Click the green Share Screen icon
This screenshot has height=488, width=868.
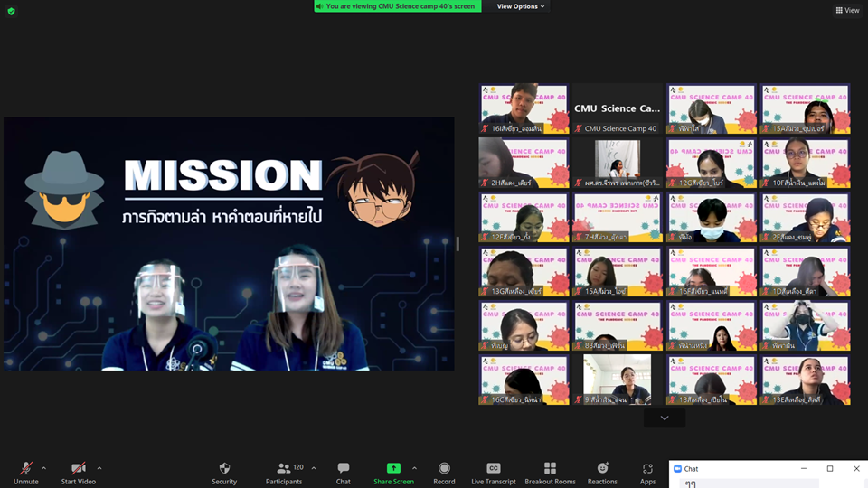click(393, 468)
